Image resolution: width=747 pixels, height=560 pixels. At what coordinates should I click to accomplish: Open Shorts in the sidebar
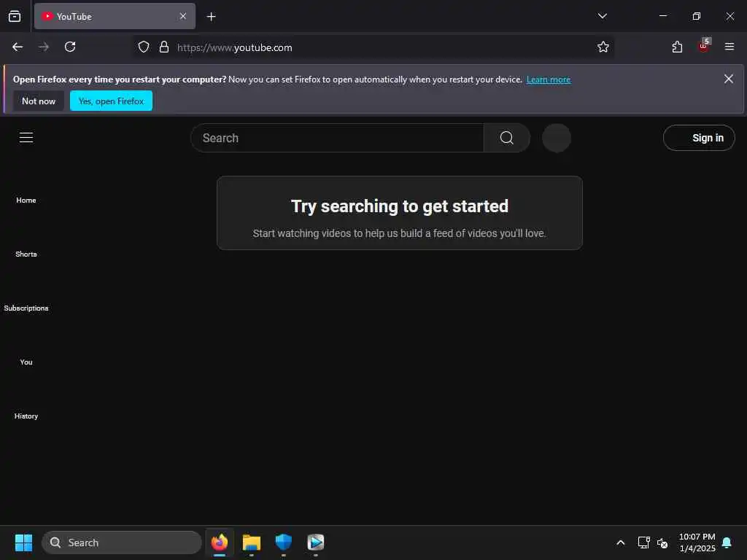coord(26,254)
